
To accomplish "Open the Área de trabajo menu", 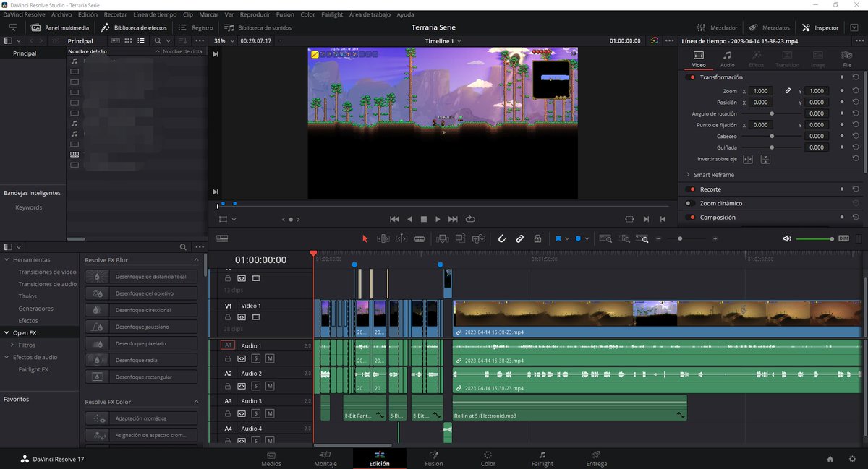I will click(x=370, y=14).
